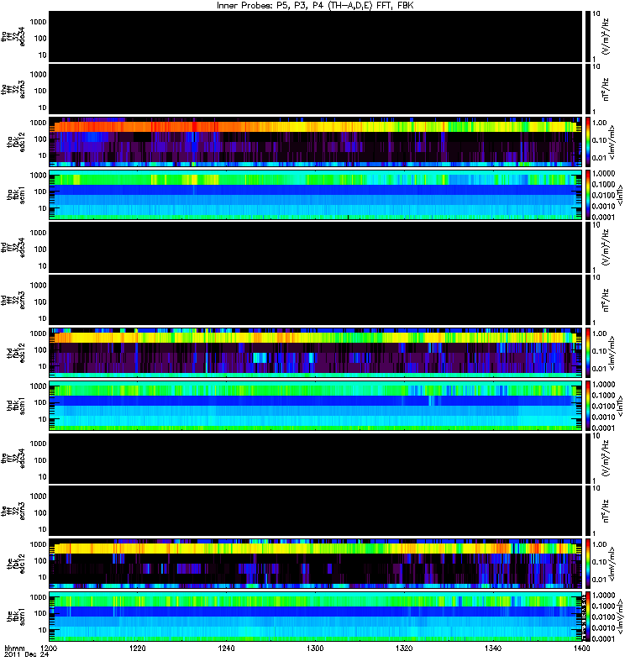The width and height of the screenshot is (630, 672).
Task: Click the "thd fff 32 scm3" y-axis title
Action: [x=13, y=300]
